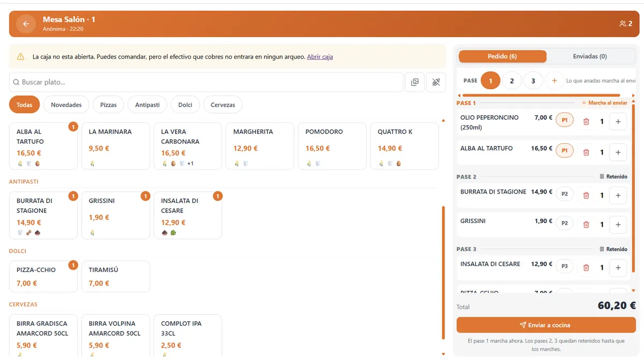The width and height of the screenshot is (644, 362).
Task: Filter menu by Dolci category
Action: click(185, 105)
